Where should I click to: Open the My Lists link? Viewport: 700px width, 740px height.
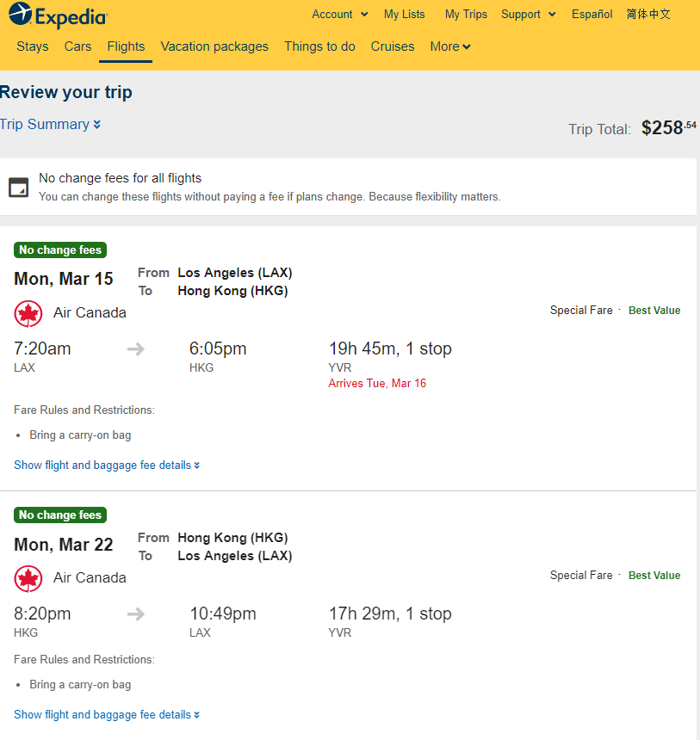pos(405,14)
